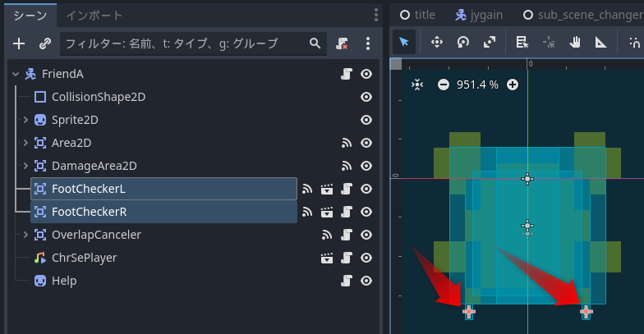Activate the Pan mode hand tool

pos(575,42)
